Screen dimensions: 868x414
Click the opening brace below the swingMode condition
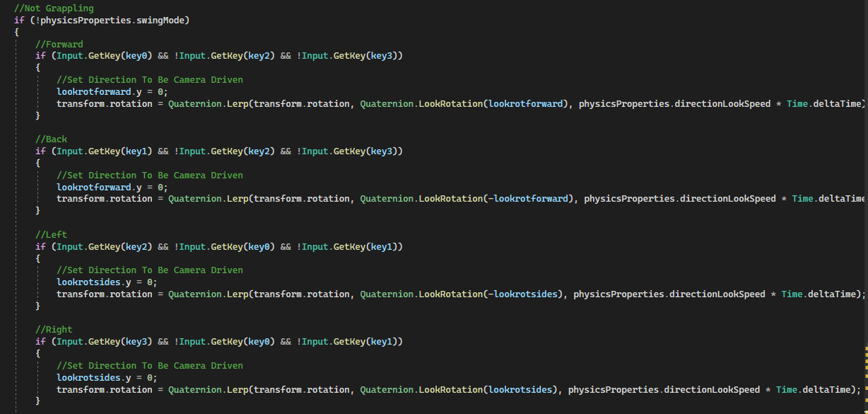(17, 32)
